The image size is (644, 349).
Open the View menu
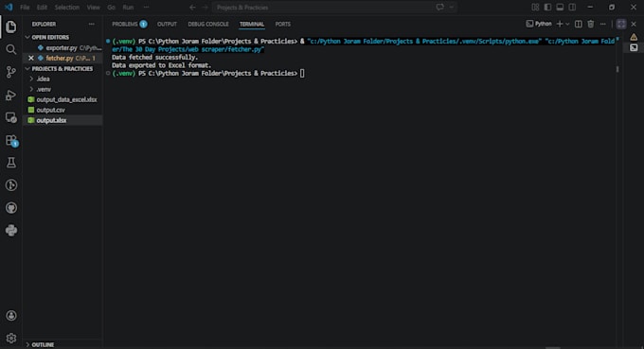tap(93, 8)
